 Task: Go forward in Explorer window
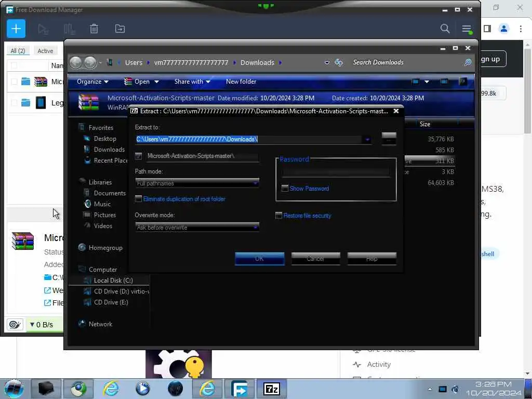tap(90, 62)
